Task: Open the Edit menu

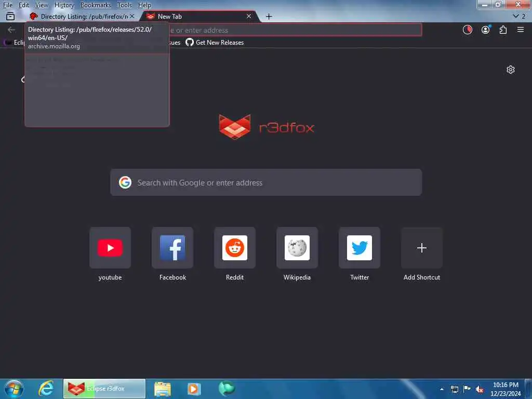Action: pos(23,5)
